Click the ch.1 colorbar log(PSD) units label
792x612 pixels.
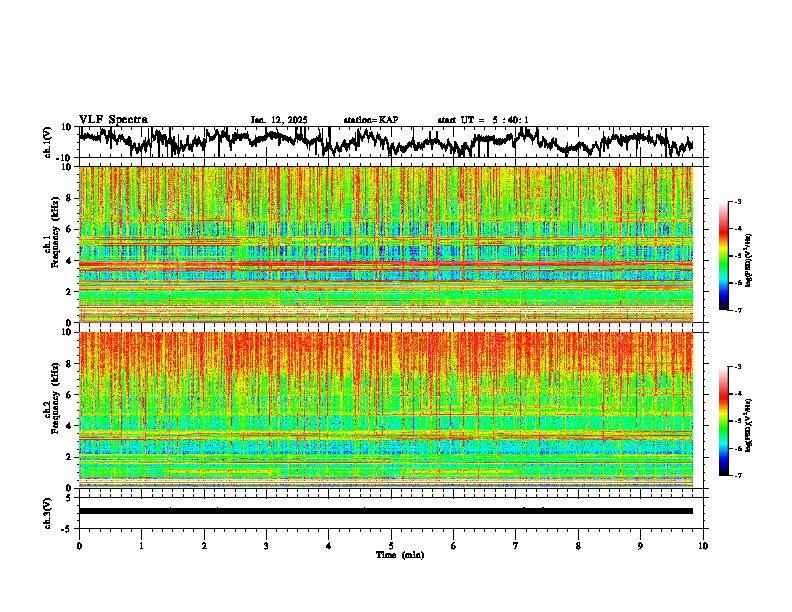pyautogui.click(x=748, y=261)
